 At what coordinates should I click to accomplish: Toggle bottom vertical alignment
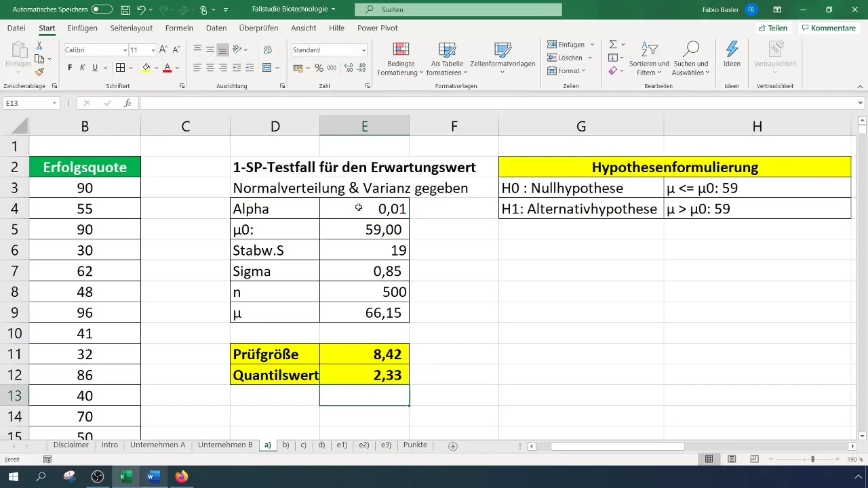(222, 50)
